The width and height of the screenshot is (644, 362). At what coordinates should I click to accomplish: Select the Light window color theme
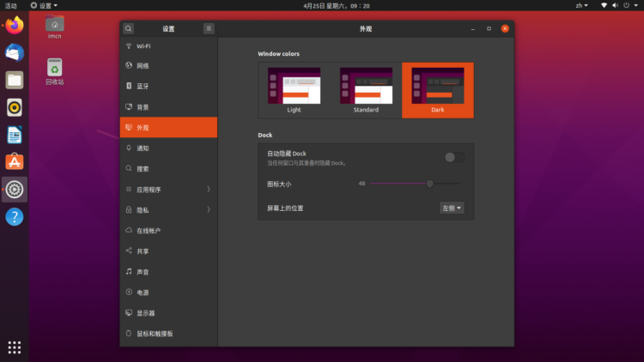pos(294,87)
